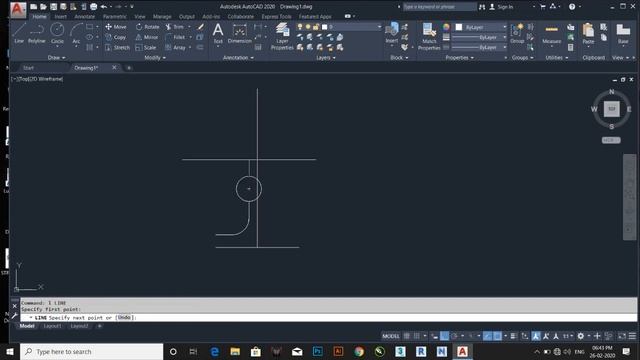The height and width of the screenshot is (360, 640).
Task: Click the Plot printer icon in quick access toolbar
Action: (93, 7)
